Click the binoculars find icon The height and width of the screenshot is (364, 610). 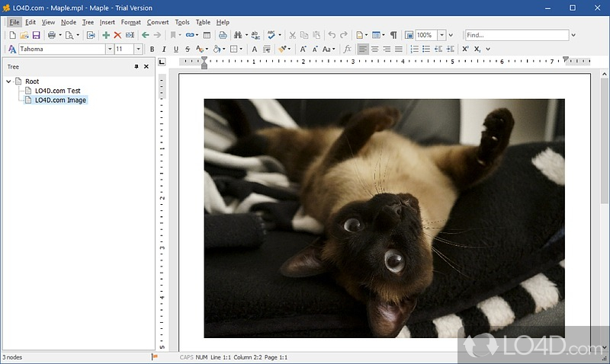(x=238, y=35)
